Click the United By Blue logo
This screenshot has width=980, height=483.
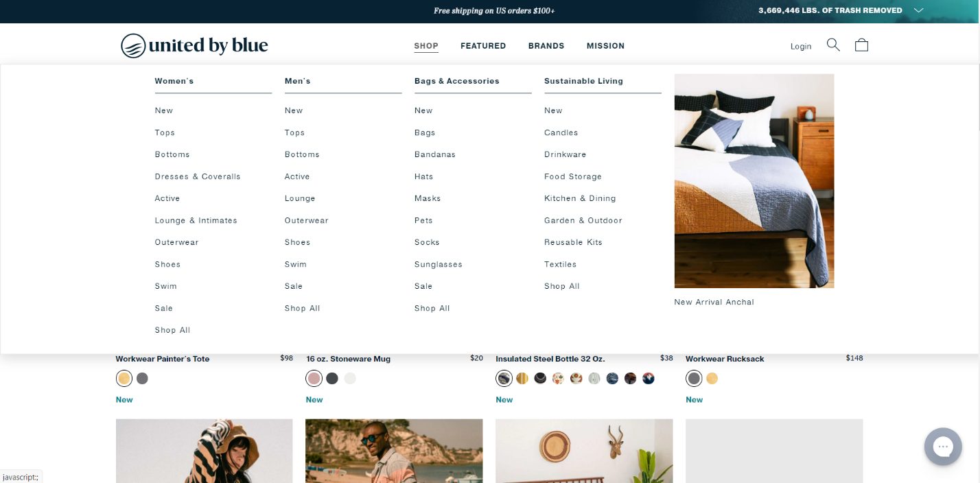point(194,45)
